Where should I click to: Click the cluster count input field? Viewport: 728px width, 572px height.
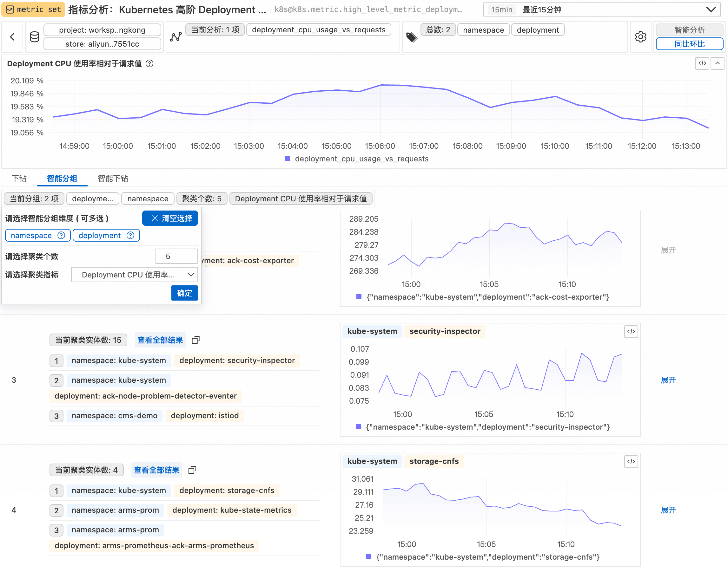(176, 257)
